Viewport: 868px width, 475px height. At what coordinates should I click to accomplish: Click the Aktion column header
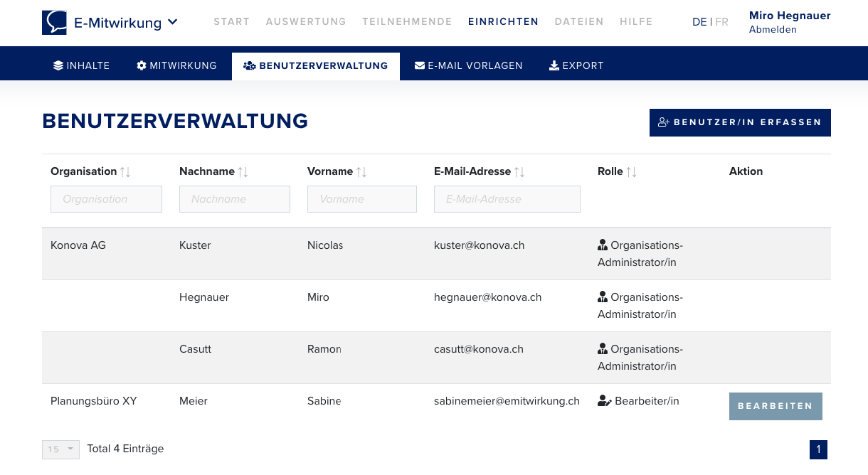[746, 171]
